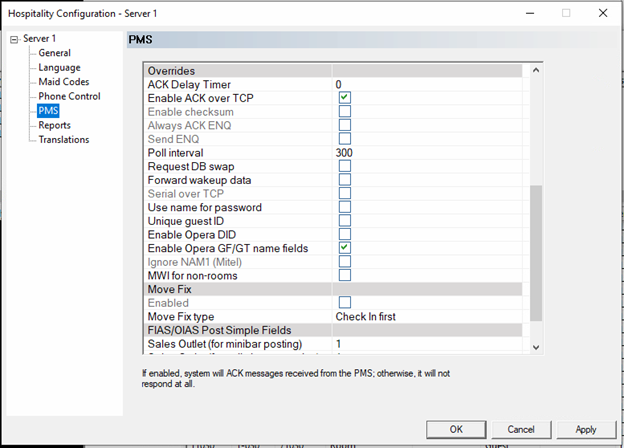The height and width of the screenshot is (448, 624).
Task: Open the Translations page
Action: tap(64, 140)
